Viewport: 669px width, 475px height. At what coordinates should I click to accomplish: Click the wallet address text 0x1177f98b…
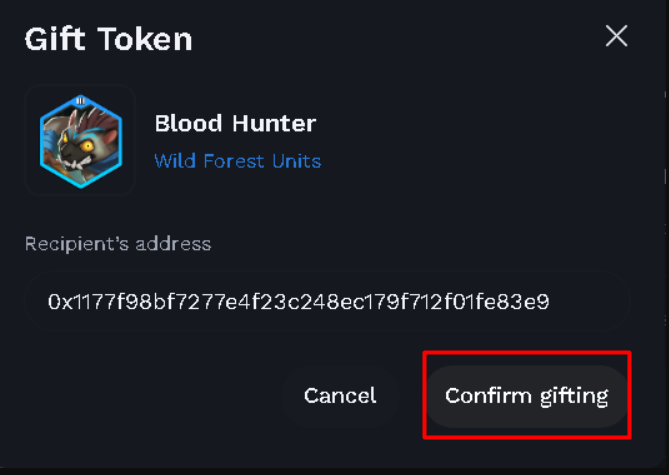298,302
